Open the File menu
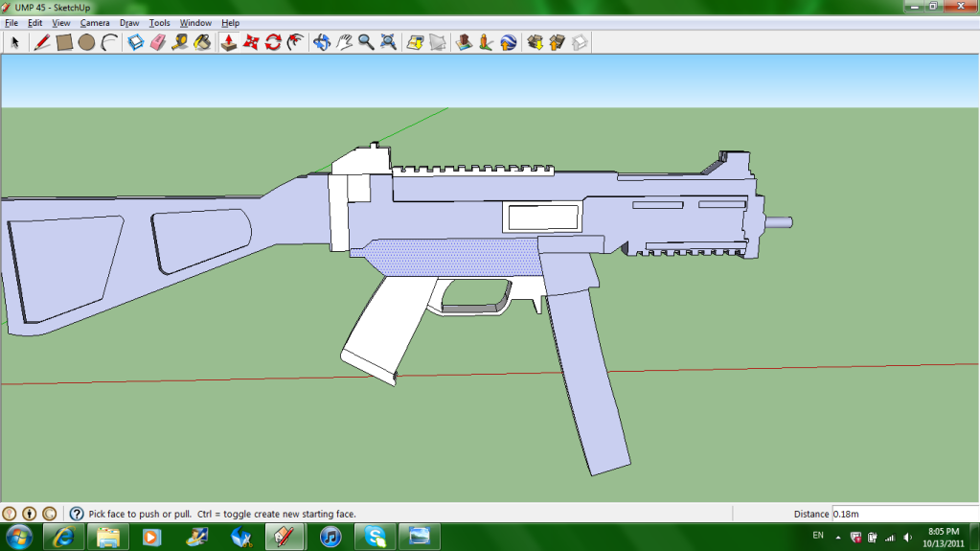Image resolution: width=980 pixels, height=551 pixels. (x=11, y=22)
